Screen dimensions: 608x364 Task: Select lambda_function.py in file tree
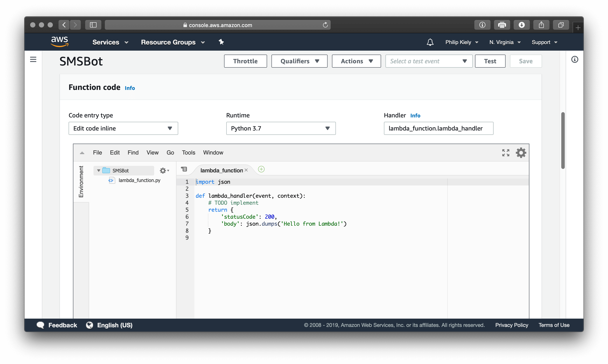click(x=139, y=180)
